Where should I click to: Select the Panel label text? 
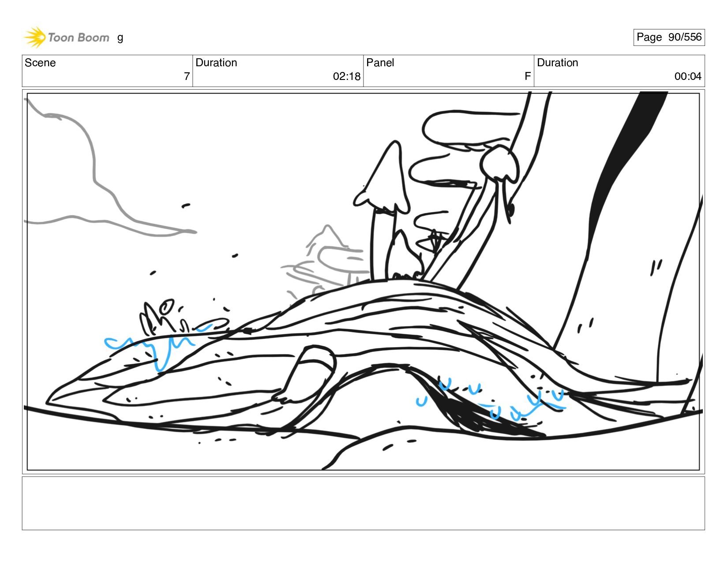click(x=380, y=63)
